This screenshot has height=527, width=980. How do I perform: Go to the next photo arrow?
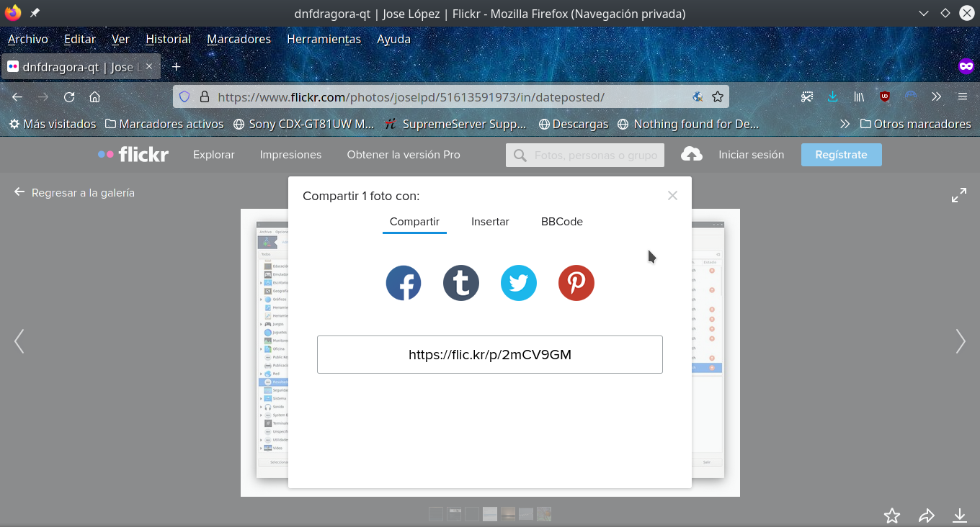pos(961,341)
